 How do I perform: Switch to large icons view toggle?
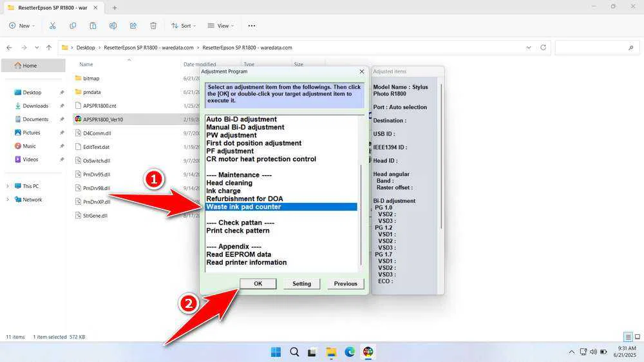[637, 337]
